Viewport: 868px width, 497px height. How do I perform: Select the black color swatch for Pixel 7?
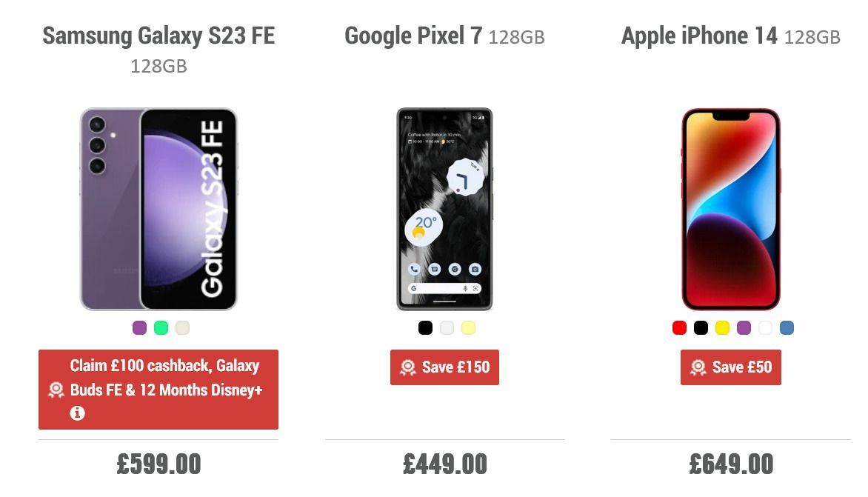tap(425, 327)
